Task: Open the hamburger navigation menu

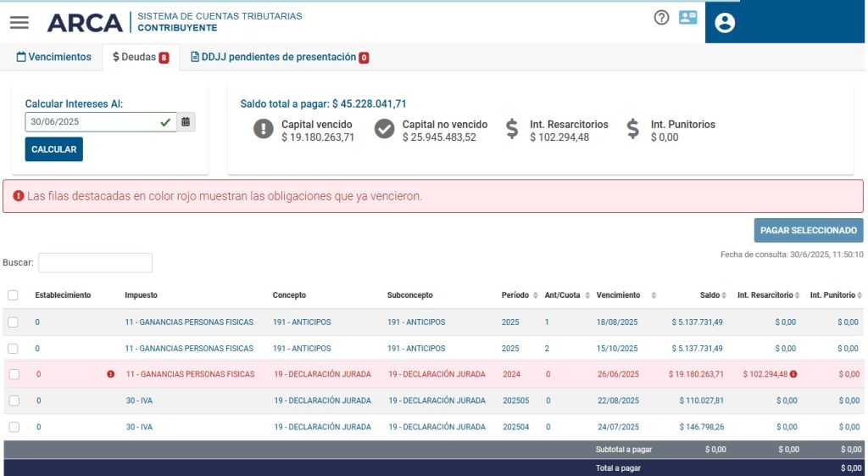Action: click(19, 23)
